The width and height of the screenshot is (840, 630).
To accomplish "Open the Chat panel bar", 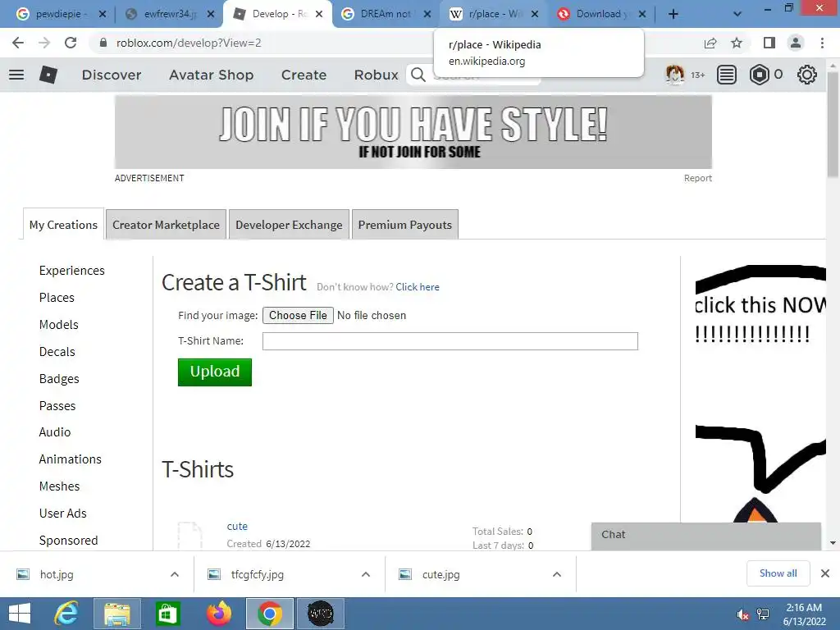I will coord(706,535).
